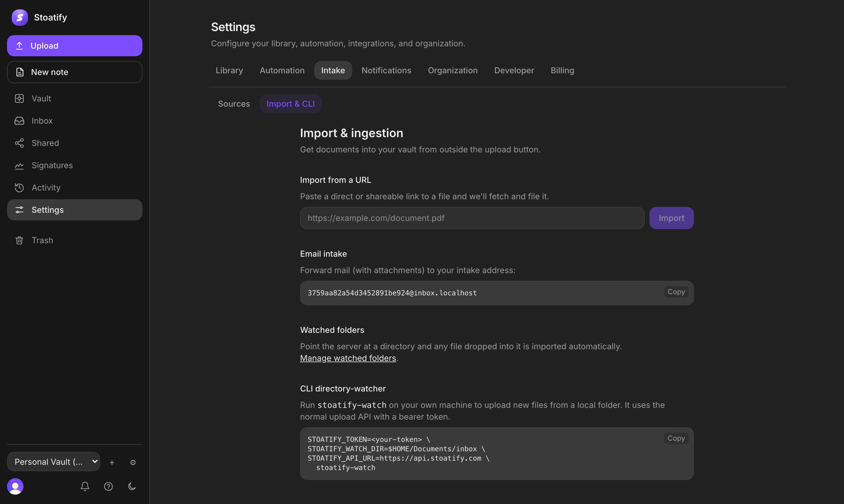This screenshot has width=844, height=504.
Task: Click the Inbox tray icon
Action: tap(19, 120)
